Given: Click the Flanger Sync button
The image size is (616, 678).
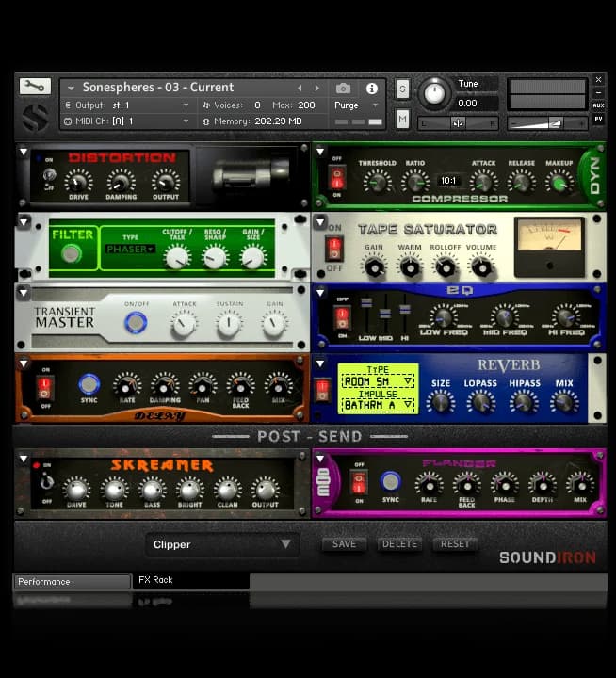Looking at the screenshot, I should click(390, 480).
